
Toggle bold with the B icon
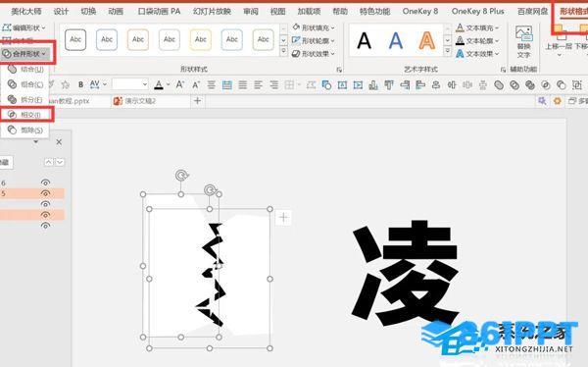click(x=80, y=85)
